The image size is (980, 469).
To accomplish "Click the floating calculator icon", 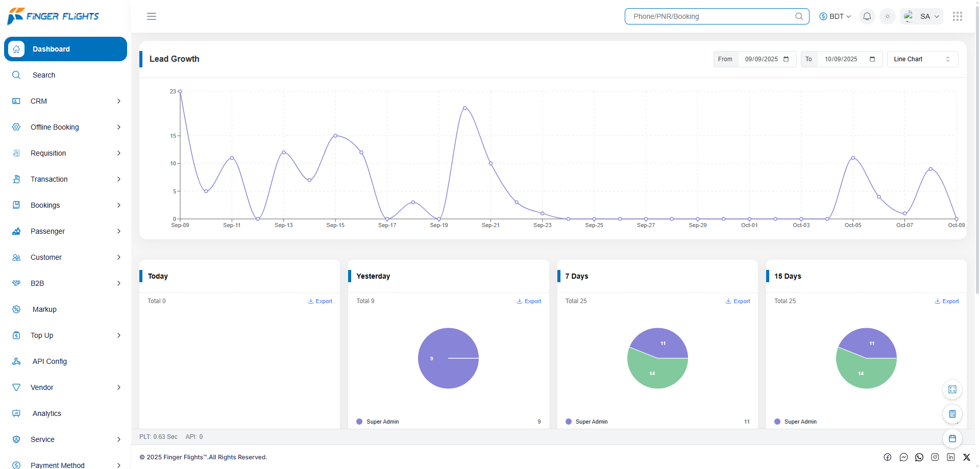I will click(x=952, y=414).
